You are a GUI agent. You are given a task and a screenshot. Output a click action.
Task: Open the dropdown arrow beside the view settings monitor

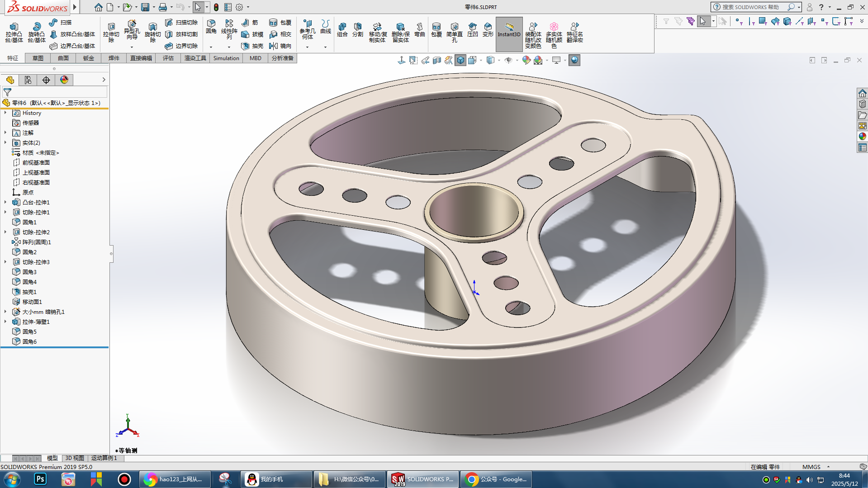(564, 60)
